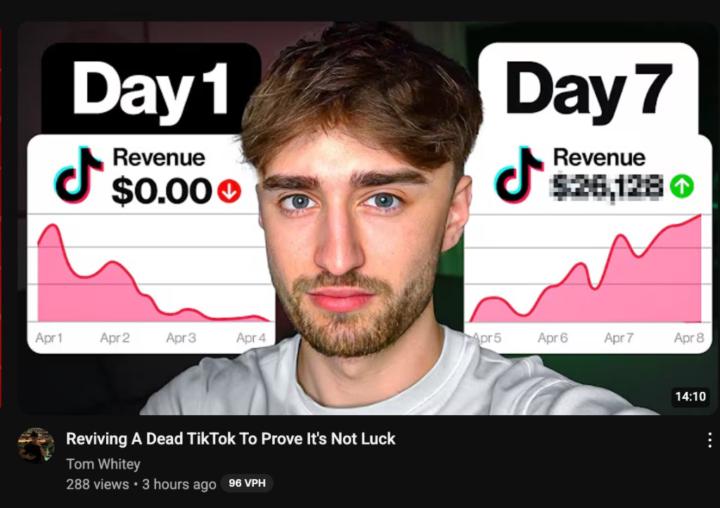Click the blurred Day 7 revenue amount
This screenshot has height=508, width=720.
(608, 188)
